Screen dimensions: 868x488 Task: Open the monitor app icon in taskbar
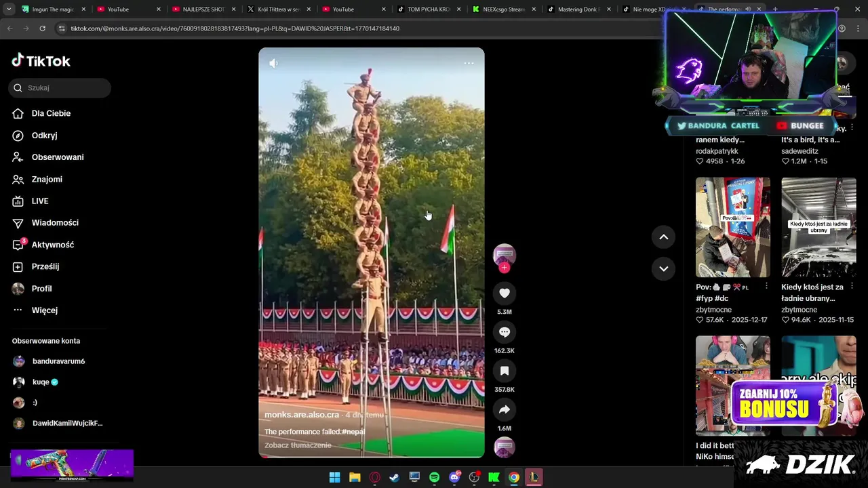[414, 477]
